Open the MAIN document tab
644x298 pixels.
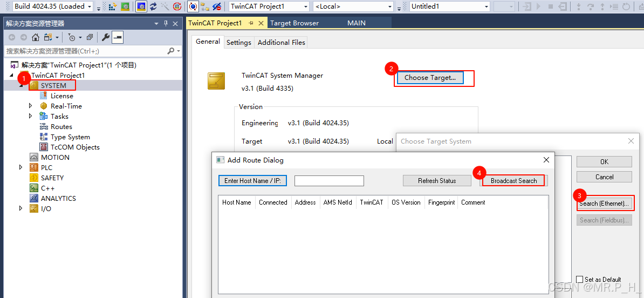(357, 23)
